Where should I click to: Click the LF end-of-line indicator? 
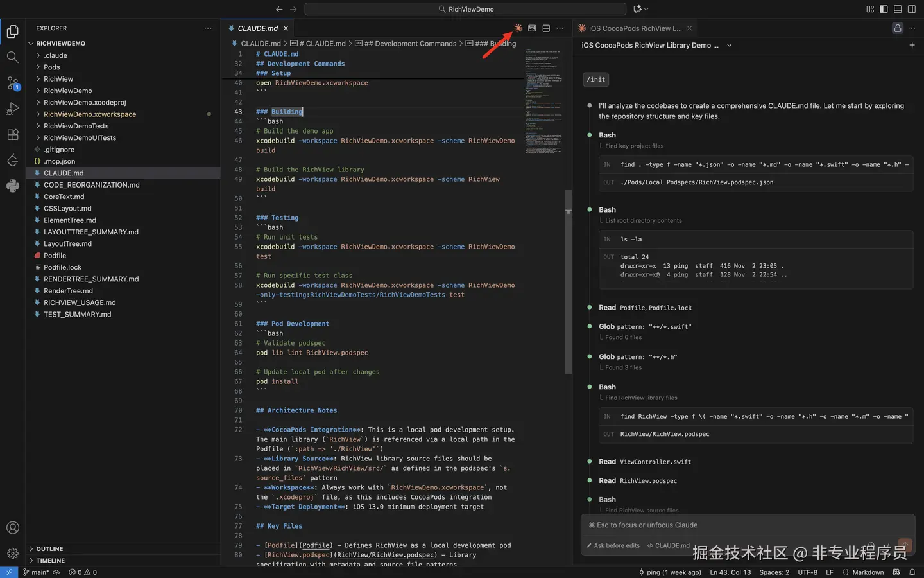click(x=830, y=572)
